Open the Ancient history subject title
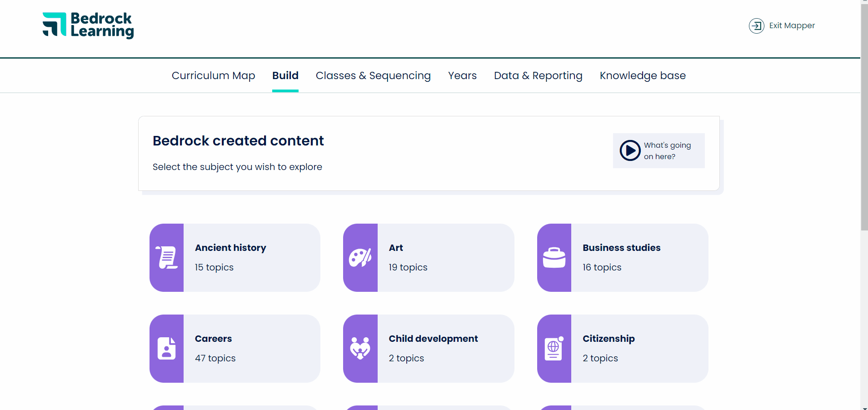868x410 pixels. tap(230, 248)
